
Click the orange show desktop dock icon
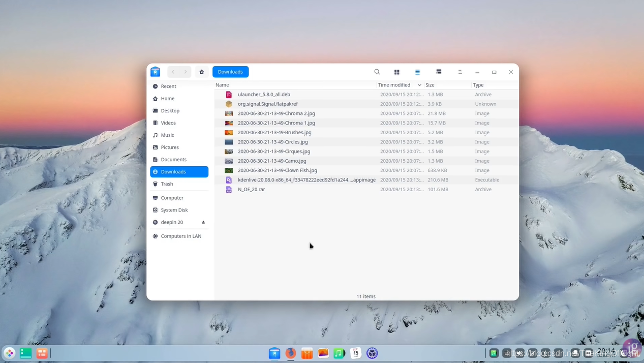(x=42, y=353)
